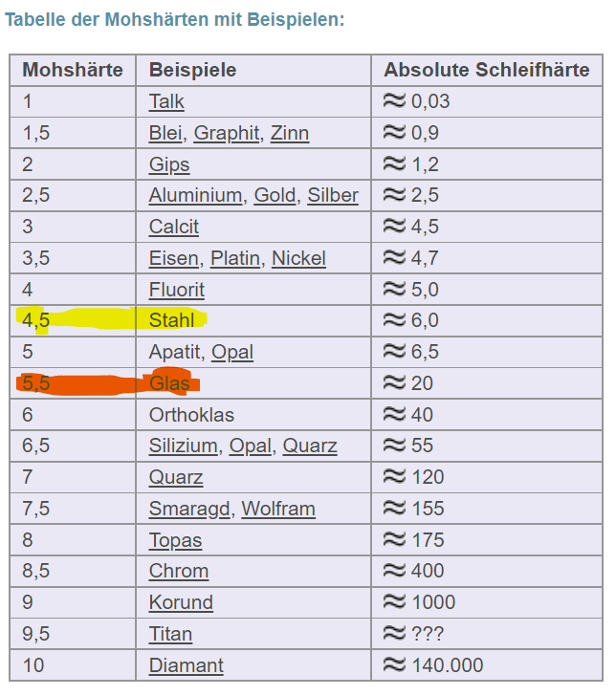Open the Wolfram link
The image size is (616, 696).
coord(278,509)
